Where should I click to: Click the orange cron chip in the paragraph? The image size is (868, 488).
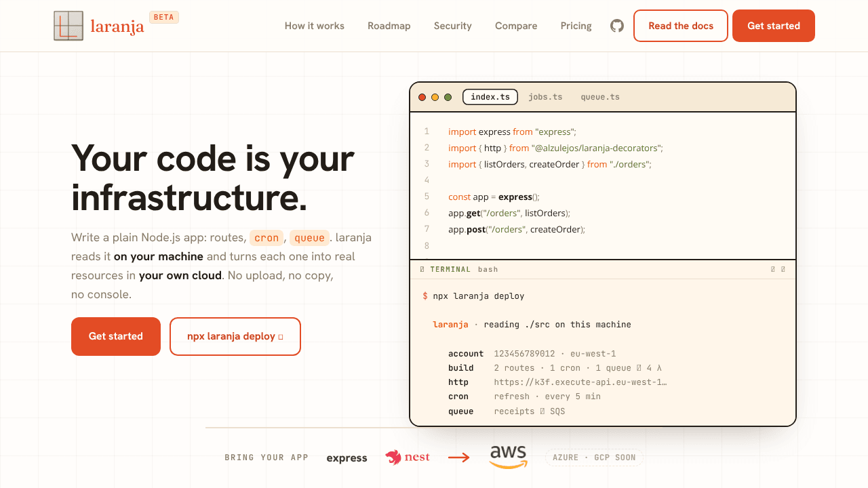tap(267, 238)
